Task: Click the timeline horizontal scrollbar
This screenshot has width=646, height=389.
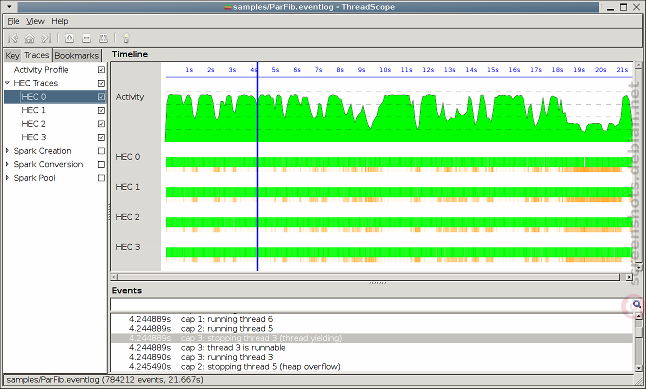Action: [x=368, y=277]
